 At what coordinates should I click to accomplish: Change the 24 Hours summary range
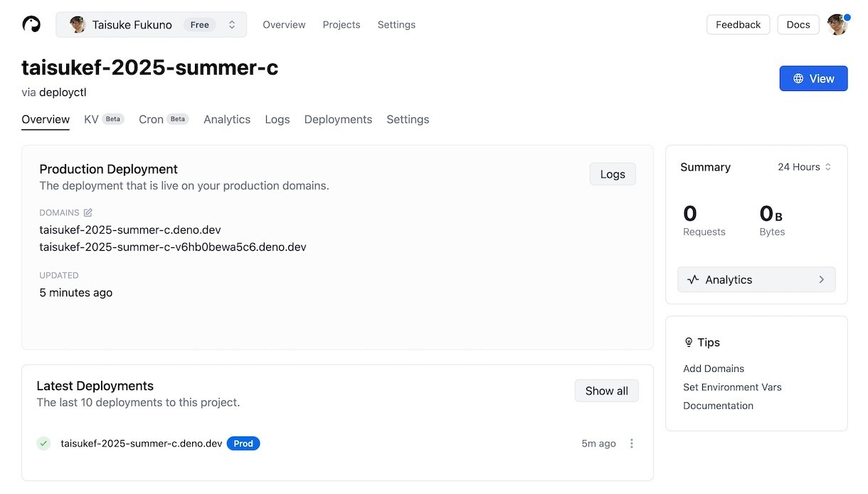point(805,167)
